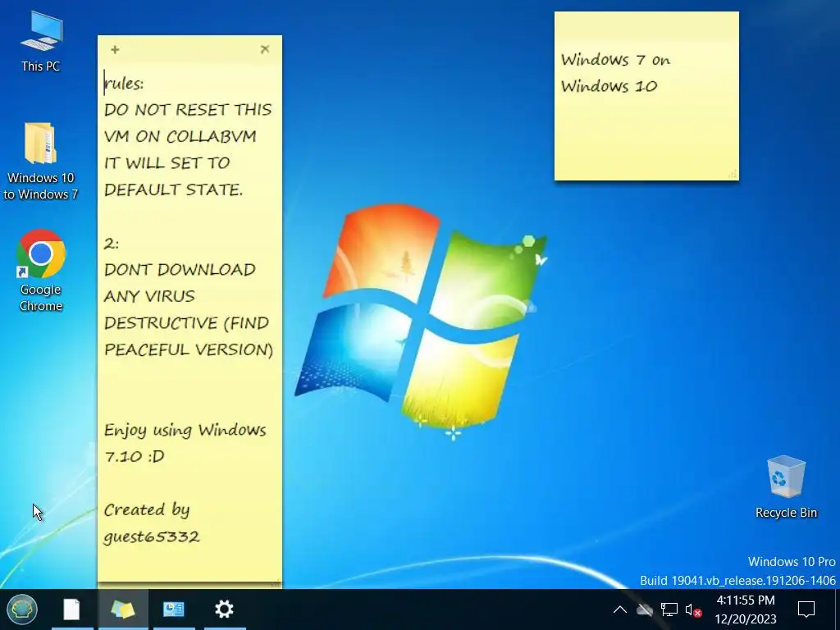Click the 'Windows 7 on' note text
Viewport: 840px width, 630px height.
pos(615,59)
